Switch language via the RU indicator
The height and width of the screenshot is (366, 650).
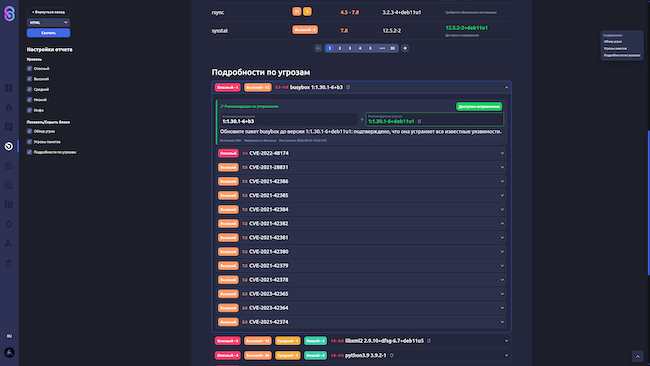pyautogui.click(x=9, y=336)
